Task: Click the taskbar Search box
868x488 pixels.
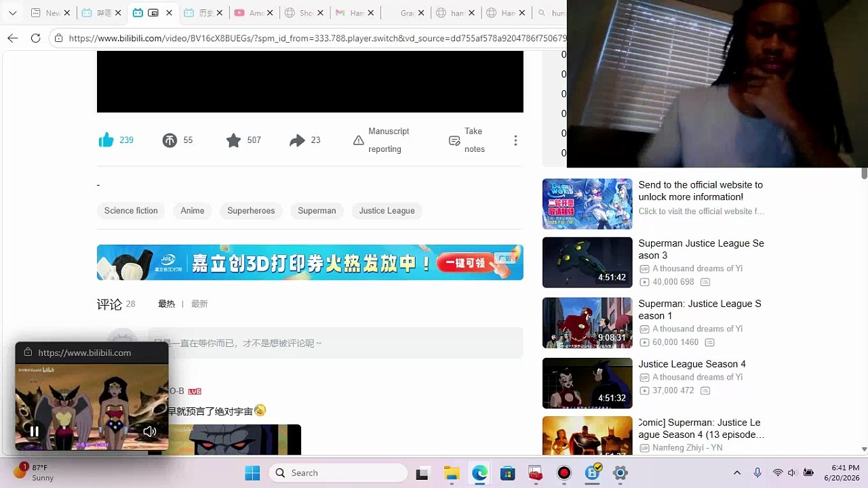Action: pos(338,473)
